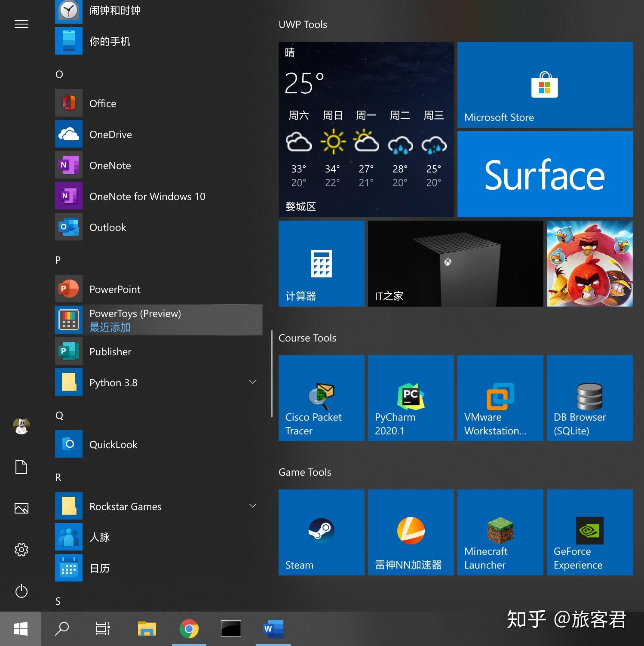
Task: Open the Outlook icon
Action: pyautogui.click(x=69, y=227)
